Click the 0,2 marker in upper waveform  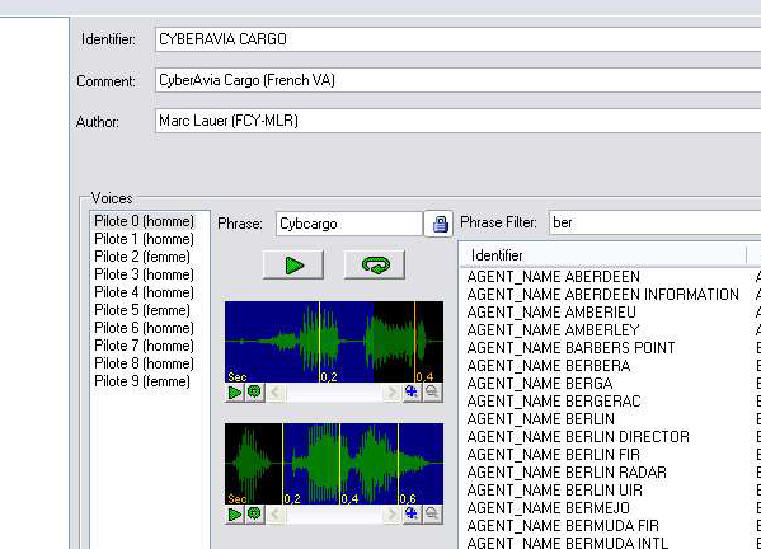(x=329, y=377)
